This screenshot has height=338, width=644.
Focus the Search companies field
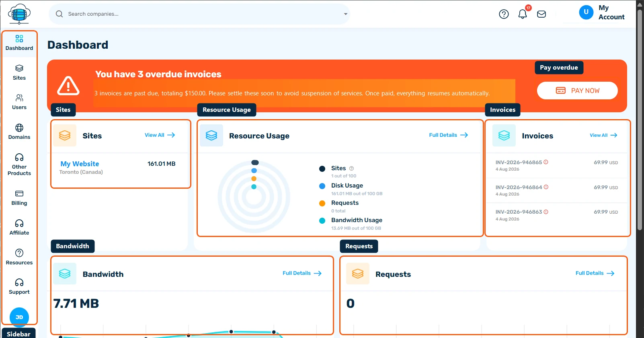pyautogui.click(x=199, y=14)
